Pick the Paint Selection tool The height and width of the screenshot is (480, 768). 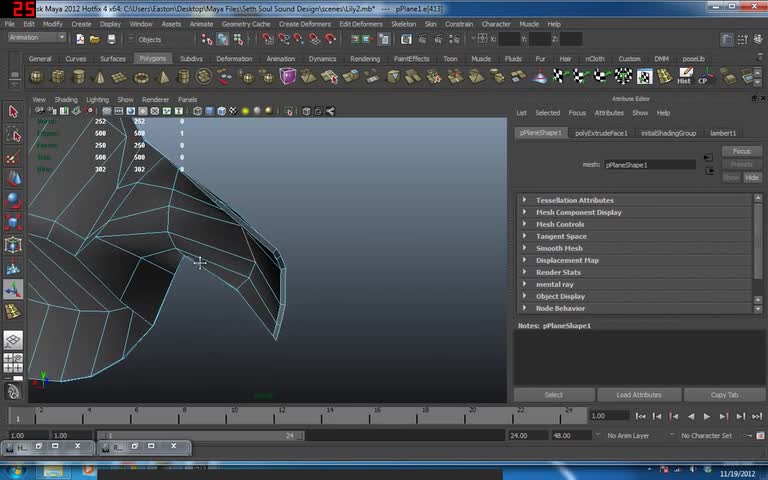(13, 157)
